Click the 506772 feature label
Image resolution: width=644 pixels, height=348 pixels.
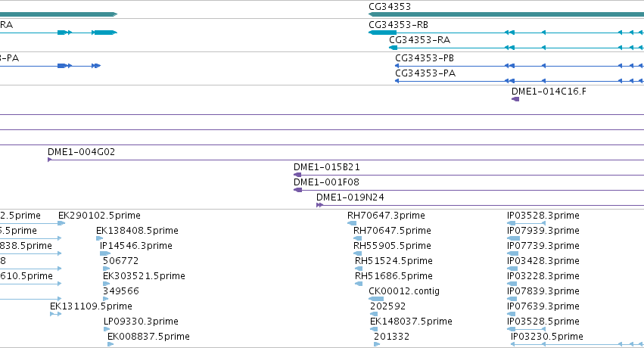click(121, 260)
